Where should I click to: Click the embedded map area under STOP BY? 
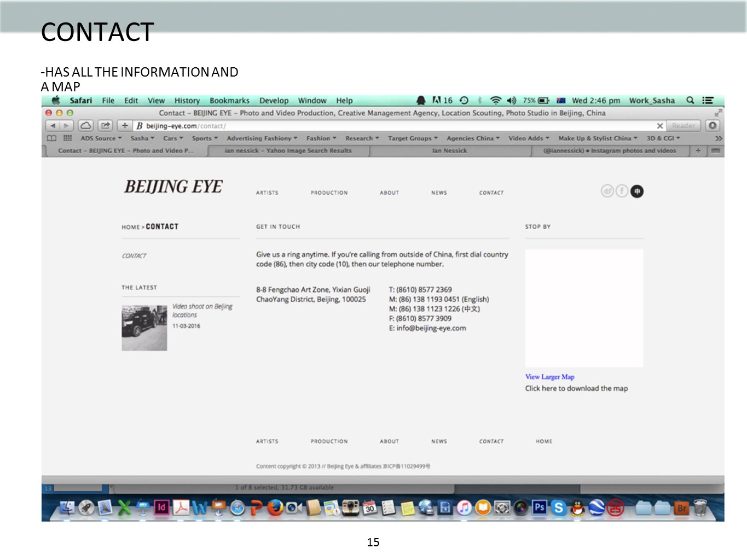pyautogui.click(x=584, y=308)
